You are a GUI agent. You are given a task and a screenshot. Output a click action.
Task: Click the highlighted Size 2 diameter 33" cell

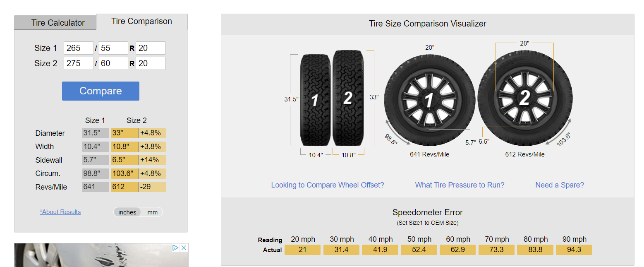tap(124, 133)
